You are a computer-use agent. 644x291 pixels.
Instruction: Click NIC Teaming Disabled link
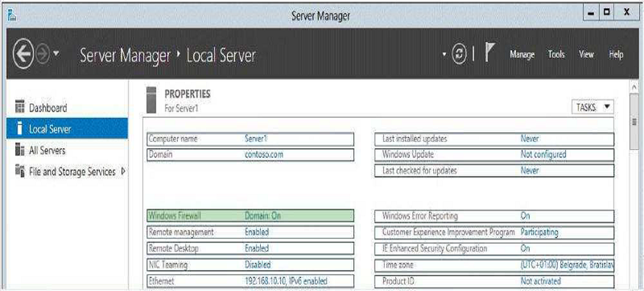[x=258, y=264]
